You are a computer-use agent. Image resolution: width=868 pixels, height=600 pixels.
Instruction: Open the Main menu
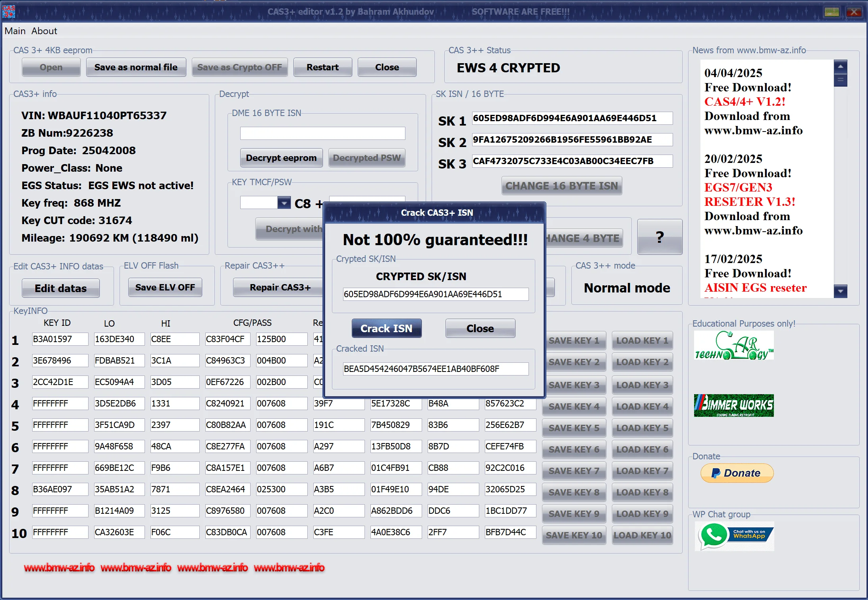pos(15,31)
